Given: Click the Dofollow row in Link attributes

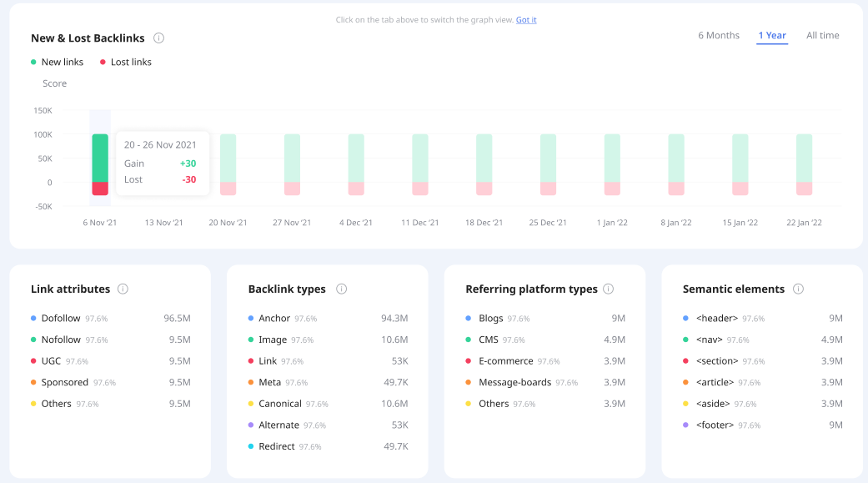Looking at the screenshot, I should click(x=111, y=319).
